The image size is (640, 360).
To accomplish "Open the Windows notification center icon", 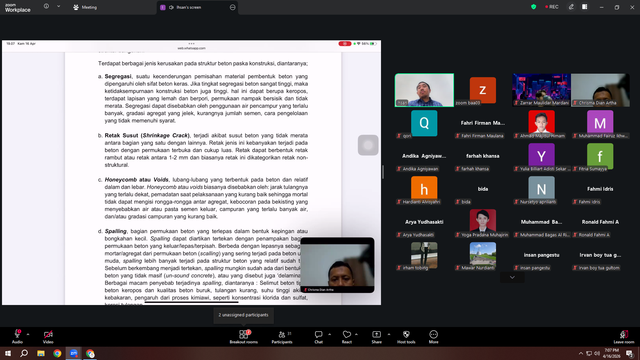I will [x=629, y=353].
